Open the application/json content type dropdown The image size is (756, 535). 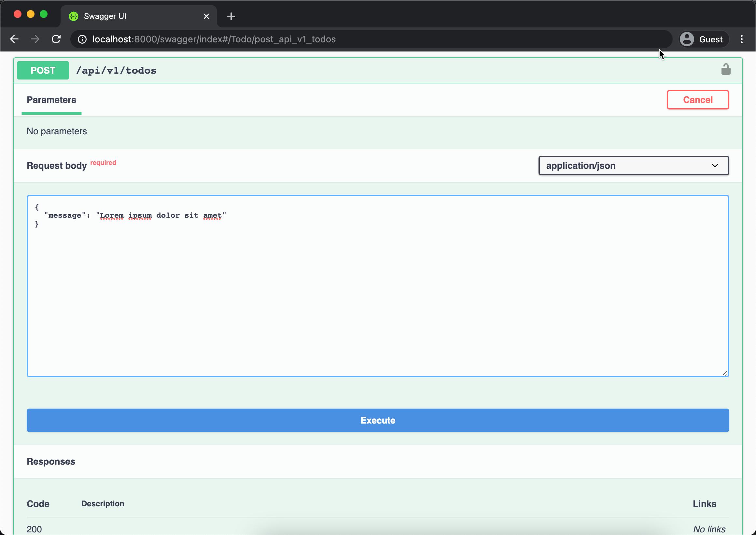634,166
